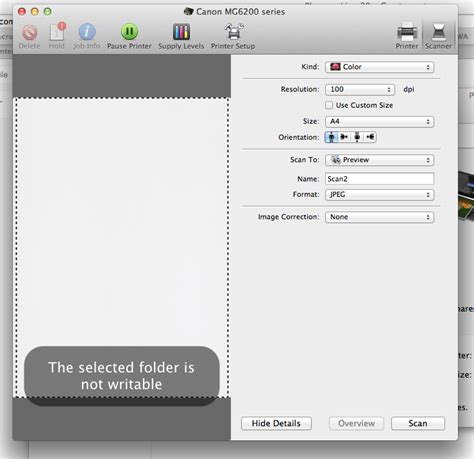474x459 pixels.
Task: Switch to the Scanner view icon
Action: pos(438,32)
